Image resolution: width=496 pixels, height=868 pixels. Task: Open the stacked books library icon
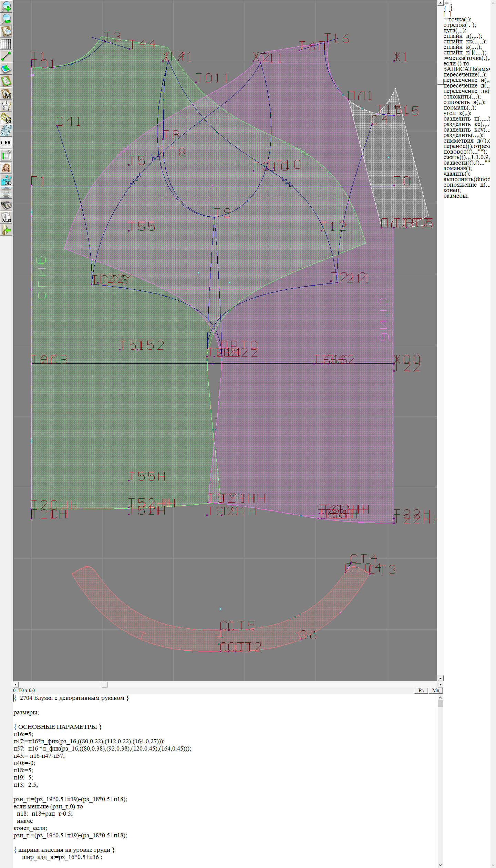[6, 205]
